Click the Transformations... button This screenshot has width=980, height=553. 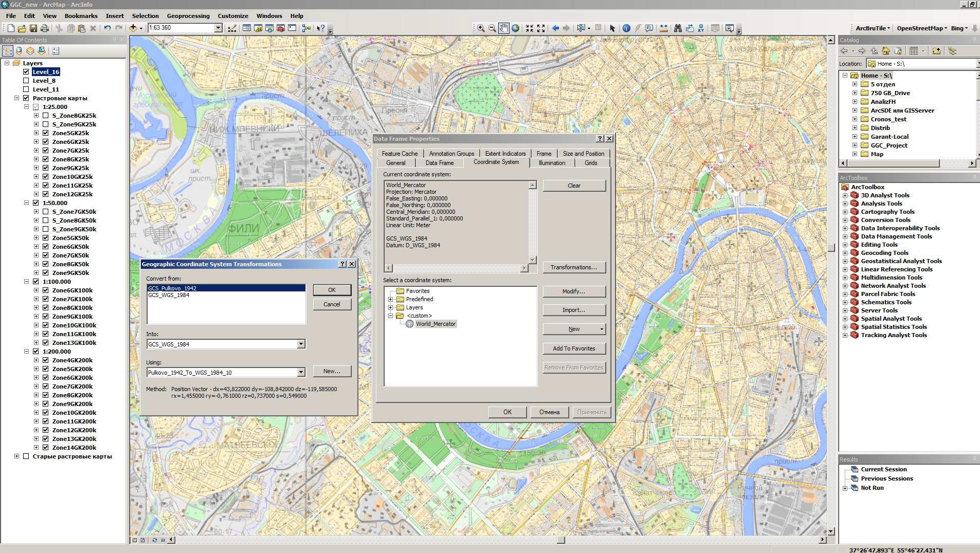coord(574,267)
